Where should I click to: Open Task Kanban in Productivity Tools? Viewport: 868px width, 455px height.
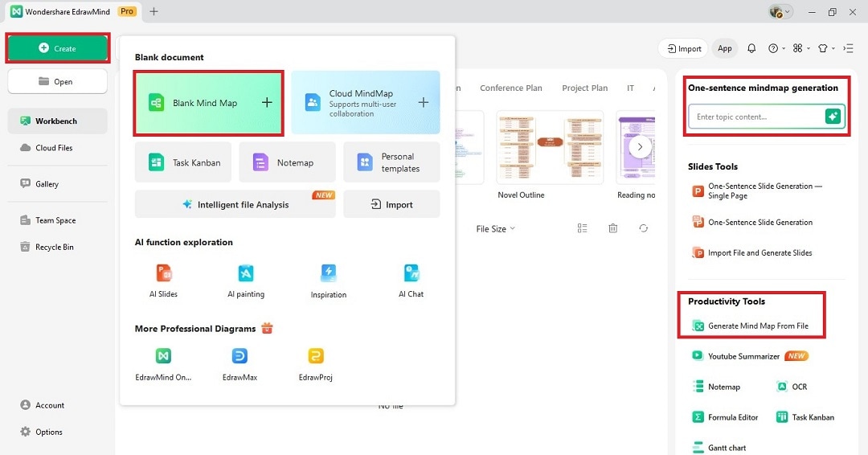pos(805,417)
